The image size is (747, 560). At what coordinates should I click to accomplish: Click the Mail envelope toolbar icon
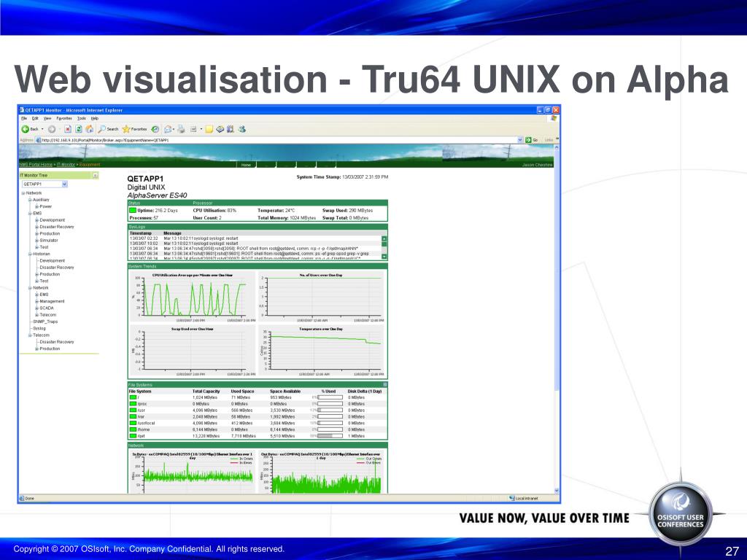click(x=168, y=129)
